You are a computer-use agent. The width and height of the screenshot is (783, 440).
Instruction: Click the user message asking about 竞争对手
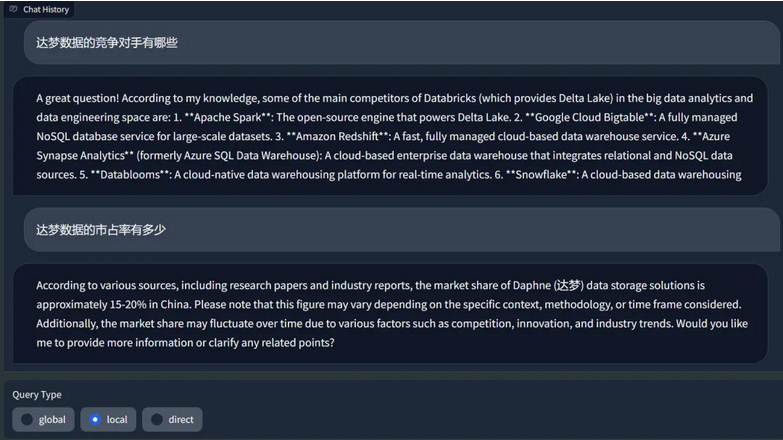[402, 42]
